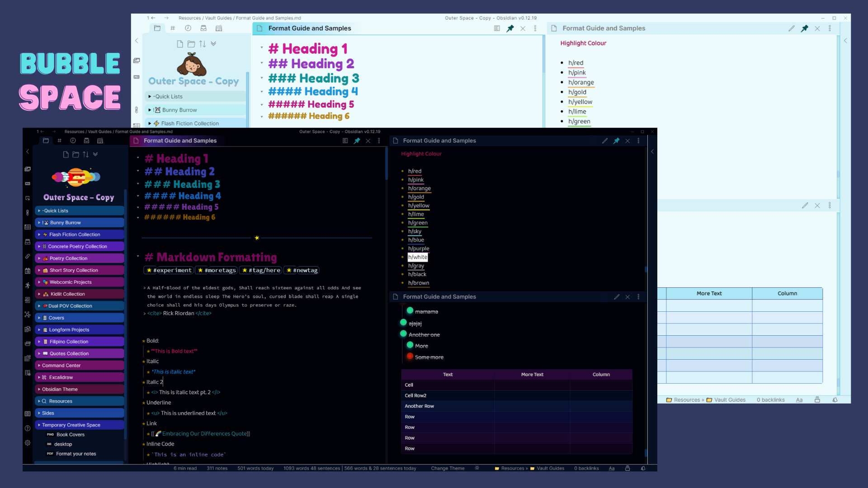Open the tag pane hash icon in dark window
Image resolution: width=868 pixels, height=488 pixels.
(59, 141)
